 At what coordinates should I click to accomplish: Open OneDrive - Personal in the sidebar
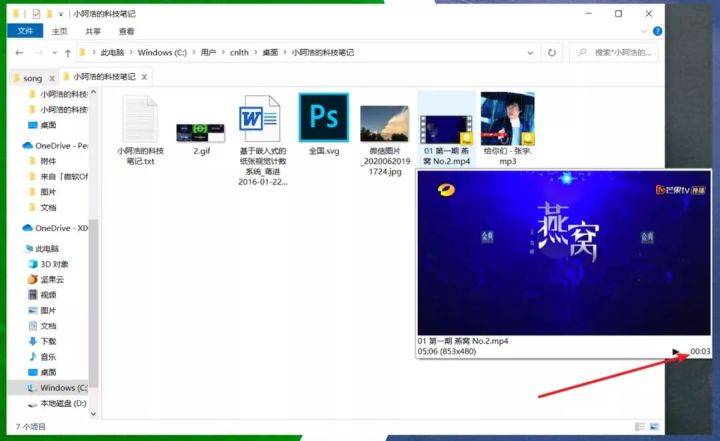click(x=55, y=146)
